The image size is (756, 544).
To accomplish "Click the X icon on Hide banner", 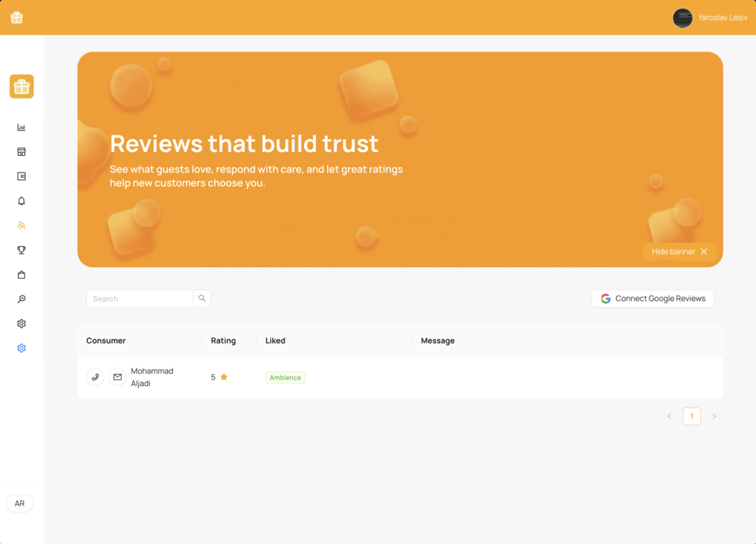I will (704, 251).
